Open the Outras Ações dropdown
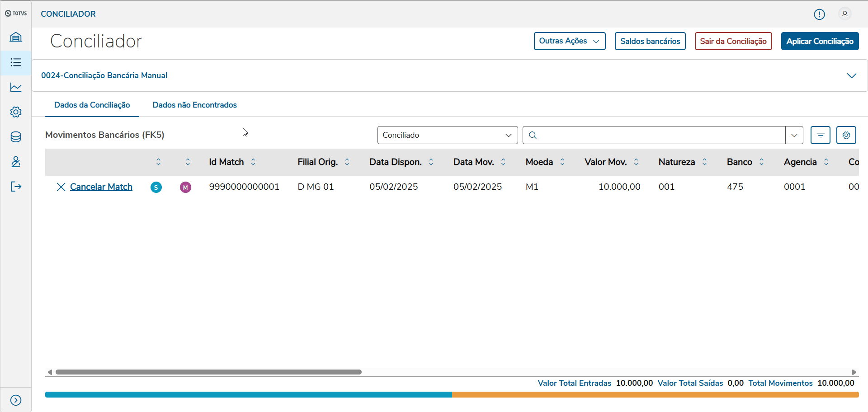Viewport: 868px width, 412px height. [x=570, y=41]
